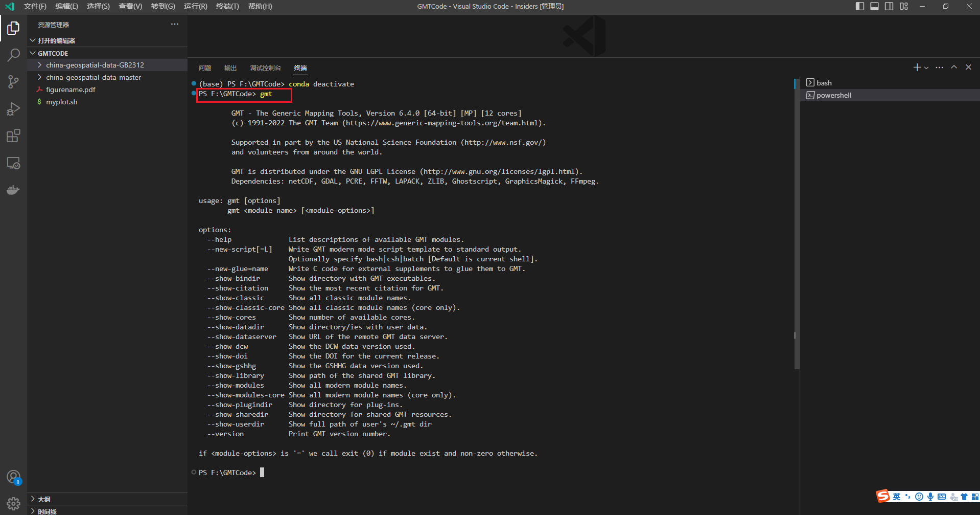
Task: Toggle the bottom panel visibility
Action: tap(875, 6)
